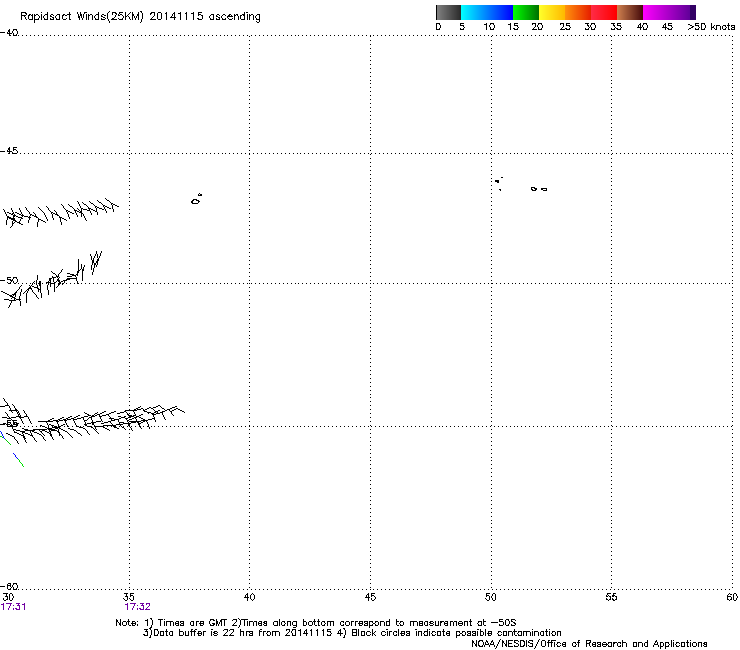Choose the brown 35-40 knots color band
The image size is (740, 650).
click(x=630, y=12)
